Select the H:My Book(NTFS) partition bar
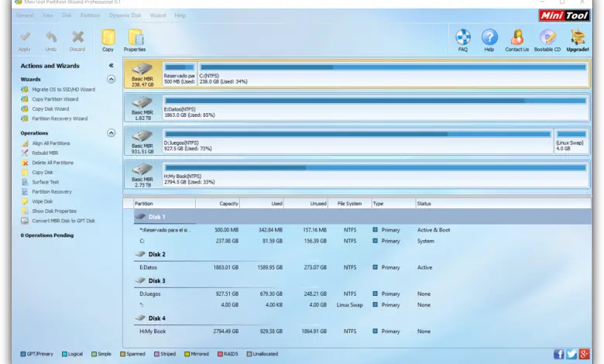Image resolution: width=604 pixels, height=364 pixels. (376, 167)
